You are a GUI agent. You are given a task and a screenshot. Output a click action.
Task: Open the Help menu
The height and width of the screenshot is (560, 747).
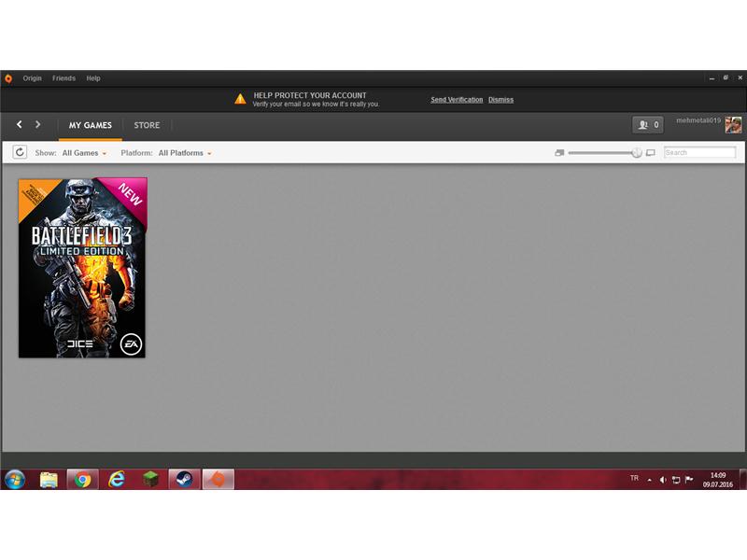click(92, 78)
